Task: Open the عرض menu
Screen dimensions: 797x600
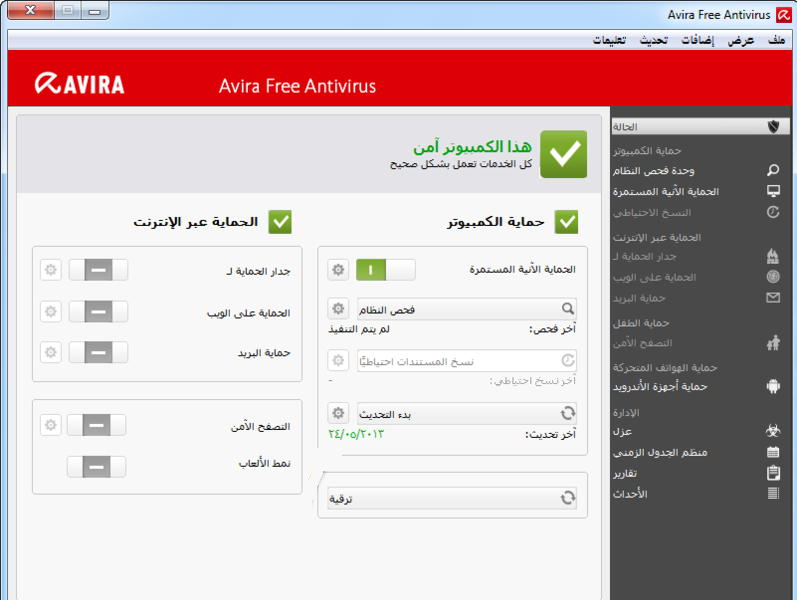Action: [x=741, y=40]
